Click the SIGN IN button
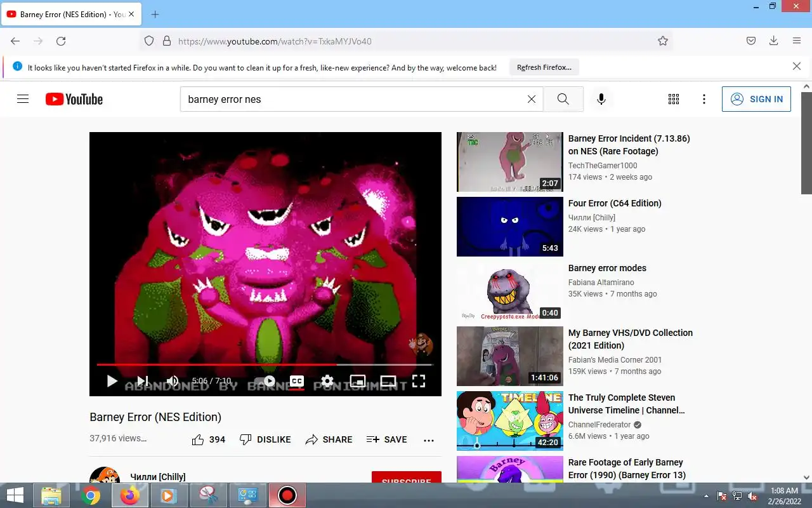Image resolution: width=812 pixels, height=508 pixels. tap(756, 99)
